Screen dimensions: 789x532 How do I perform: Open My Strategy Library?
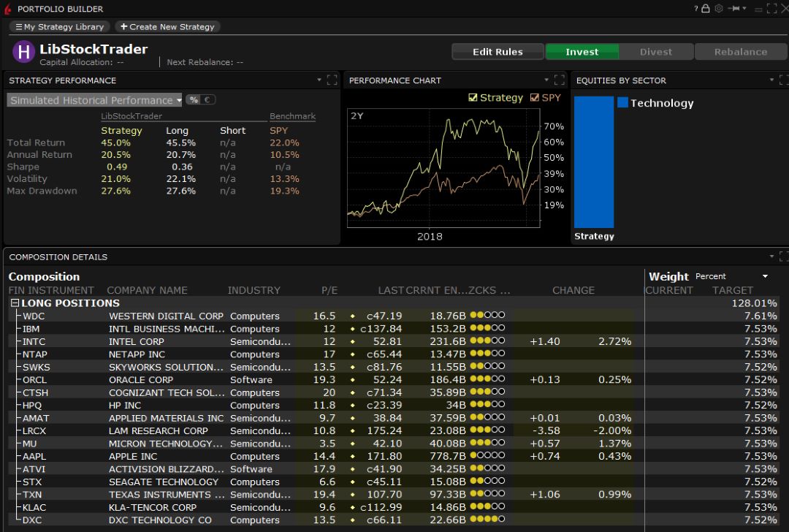tap(58, 26)
